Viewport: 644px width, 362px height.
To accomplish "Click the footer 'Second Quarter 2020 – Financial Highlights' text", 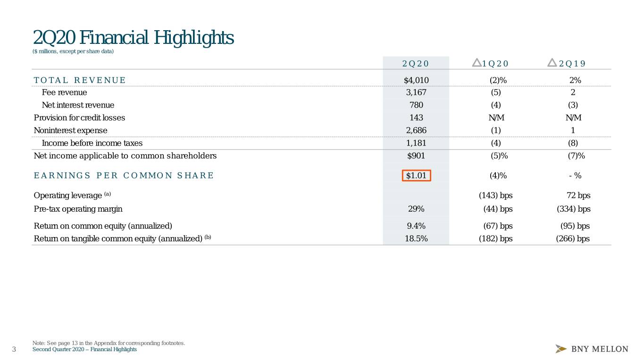I will (x=84, y=349).
